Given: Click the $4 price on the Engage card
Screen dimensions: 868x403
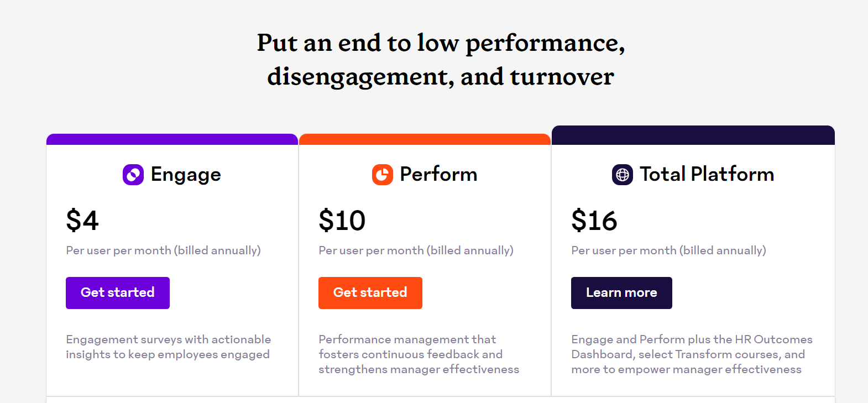Looking at the screenshot, I should click(x=82, y=220).
